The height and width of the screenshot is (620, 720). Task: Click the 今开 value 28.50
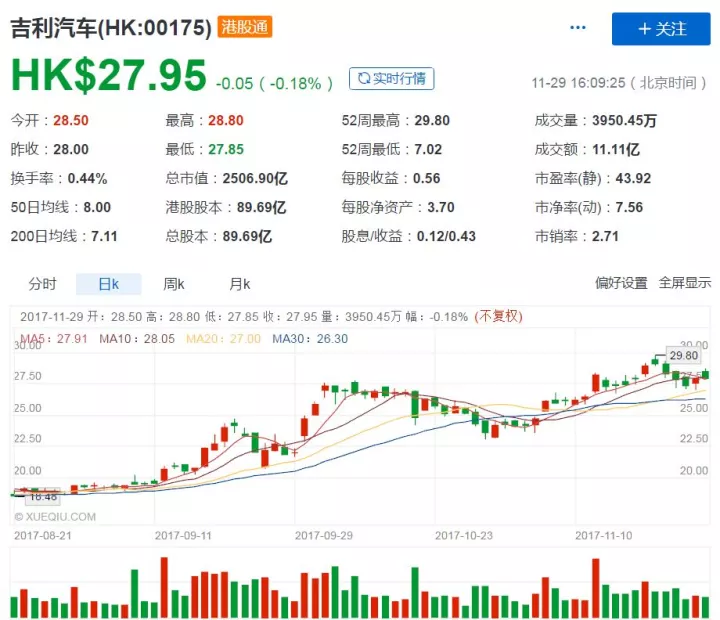tap(71, 120)
